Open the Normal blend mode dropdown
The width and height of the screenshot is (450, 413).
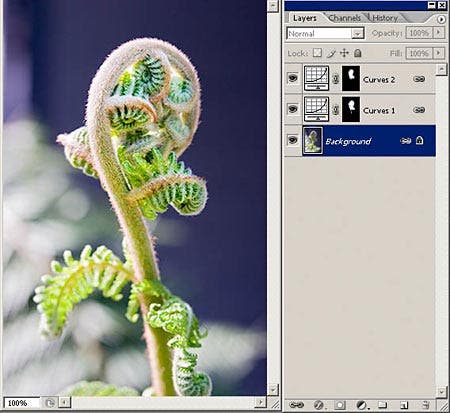click(325, 33)
